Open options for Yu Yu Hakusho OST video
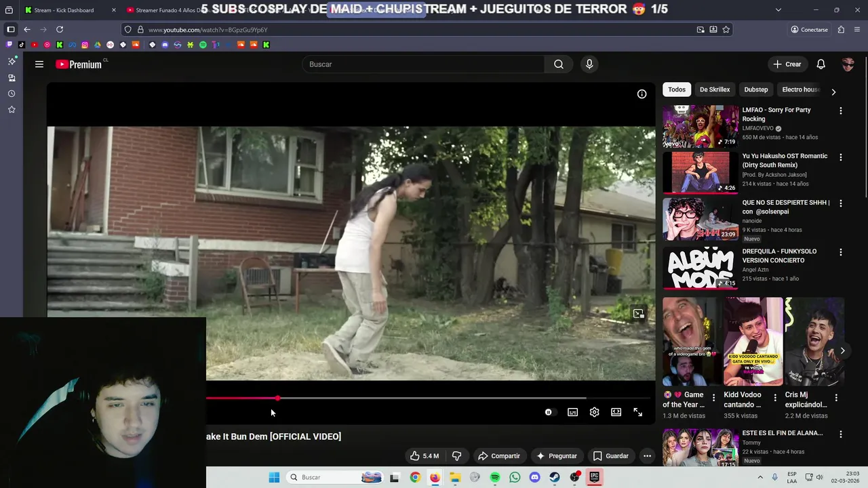The width and height of the screenshot is (868, 488). 841,157
